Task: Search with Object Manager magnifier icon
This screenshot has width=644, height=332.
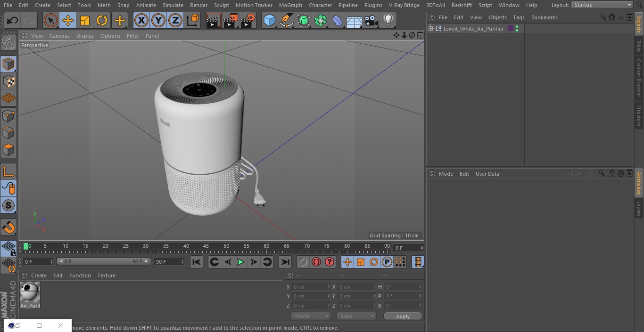Action: (603, 17)
